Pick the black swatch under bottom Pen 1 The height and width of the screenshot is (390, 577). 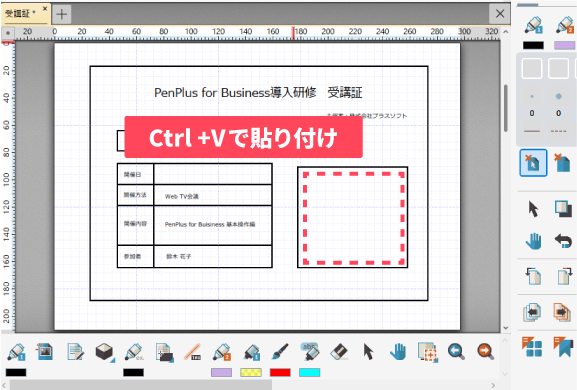(x=16, y=372)
